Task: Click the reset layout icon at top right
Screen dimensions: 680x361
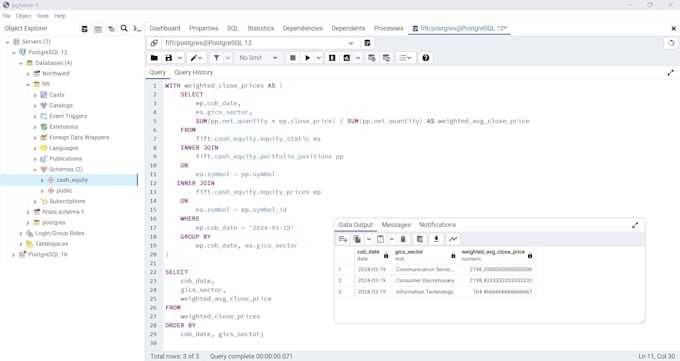Action: [671, 43]
